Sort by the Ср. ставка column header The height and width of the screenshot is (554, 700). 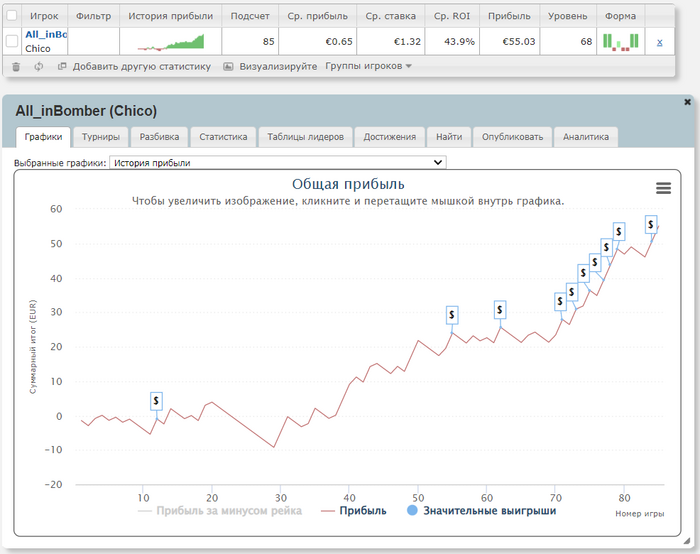(391, 16)
